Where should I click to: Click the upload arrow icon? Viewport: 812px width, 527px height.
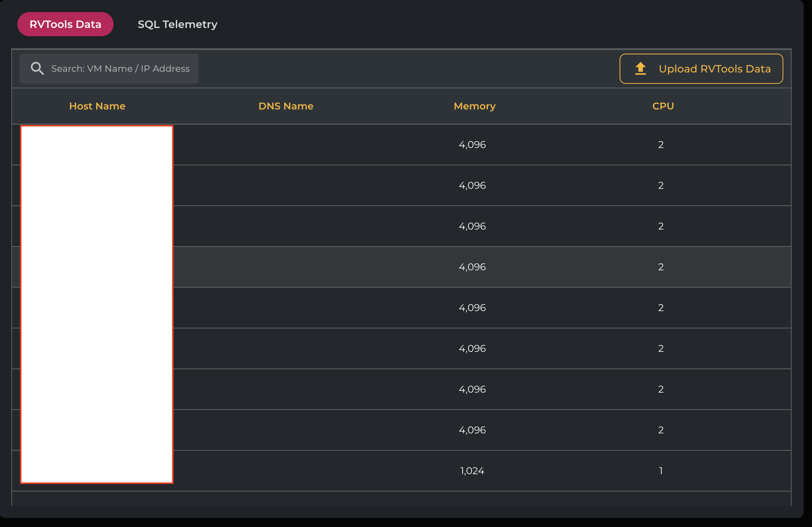tap(640, 69)
